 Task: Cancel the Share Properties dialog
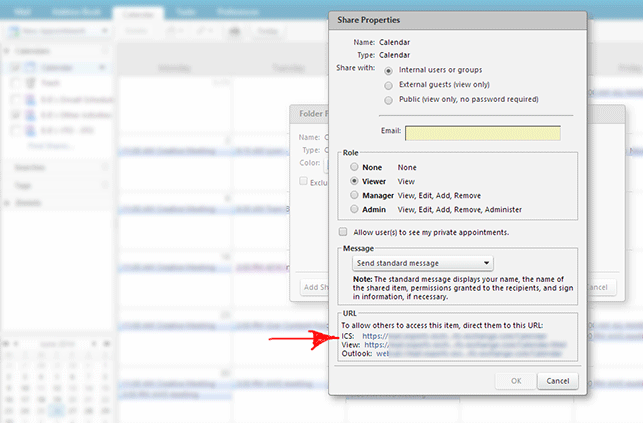point(558,381)
